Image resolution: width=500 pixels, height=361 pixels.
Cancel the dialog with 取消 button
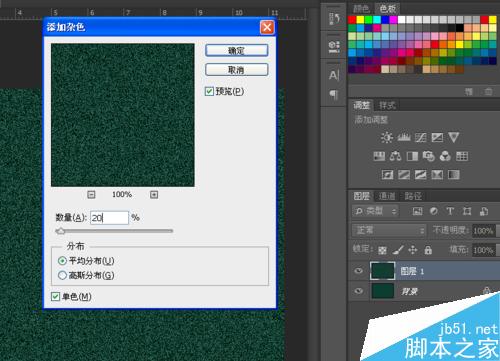pos(236,70)
